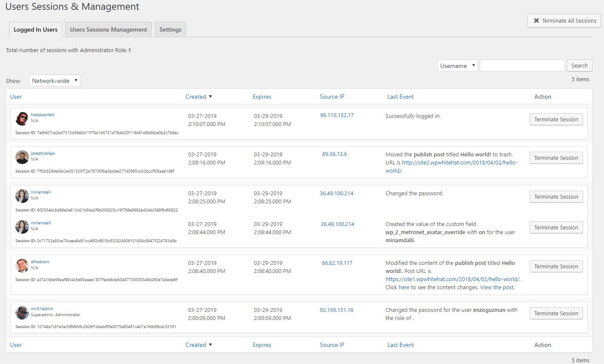Screen dimensions: 604x364
Task: Sort table by Expires column header
Action: [262, 97]
